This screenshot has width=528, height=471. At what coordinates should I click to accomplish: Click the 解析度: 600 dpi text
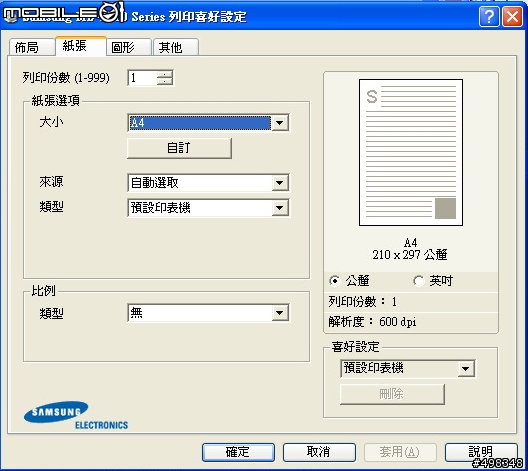pyautogui.click(x=372, y=322)
